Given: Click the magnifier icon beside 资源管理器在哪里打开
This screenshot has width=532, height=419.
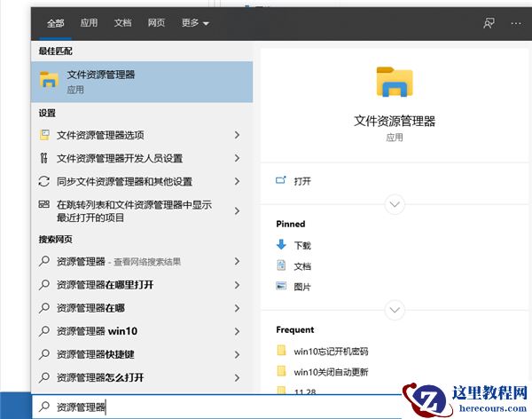Looking at the screenshot, I should click(x=44, y=284).
